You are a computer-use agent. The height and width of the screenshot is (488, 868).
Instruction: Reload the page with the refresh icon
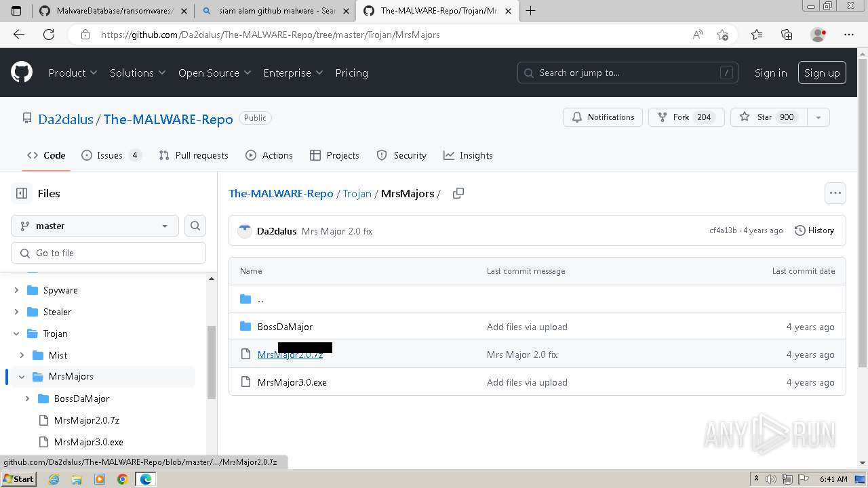click(x=49, y=35)
